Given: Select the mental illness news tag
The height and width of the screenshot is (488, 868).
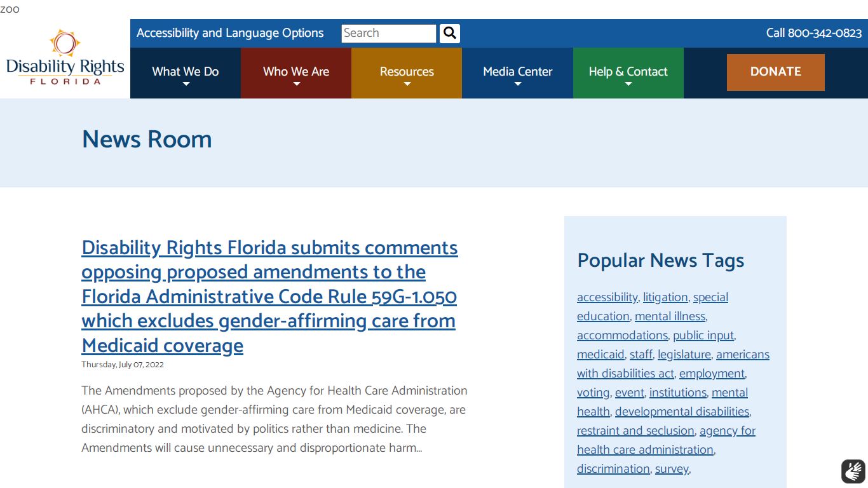Looking at the screenshot, I should [670, 316].
